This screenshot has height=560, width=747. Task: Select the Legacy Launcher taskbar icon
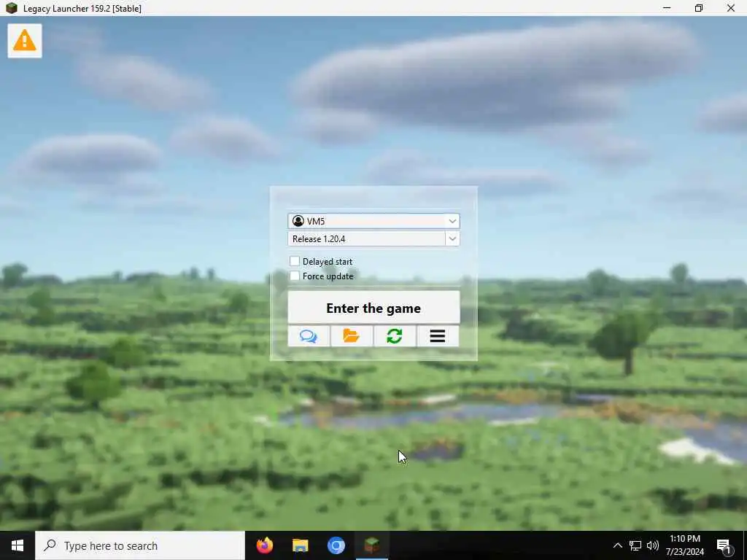point(372,545)
